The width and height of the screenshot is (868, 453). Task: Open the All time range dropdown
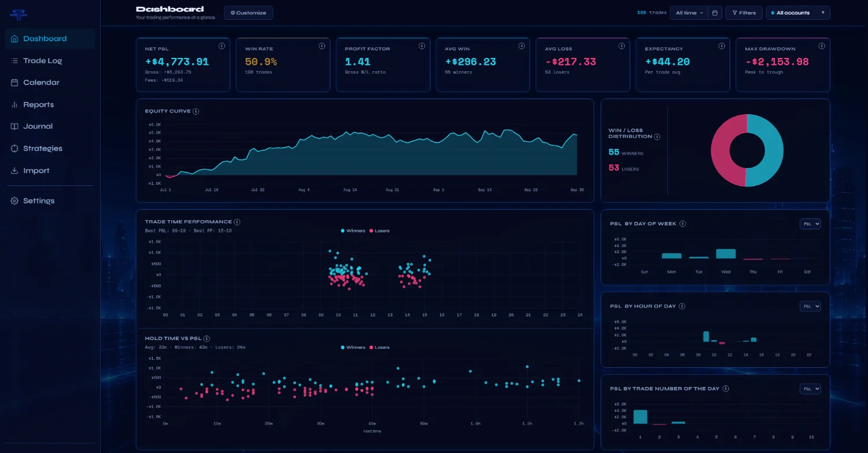tap(689, 13)
